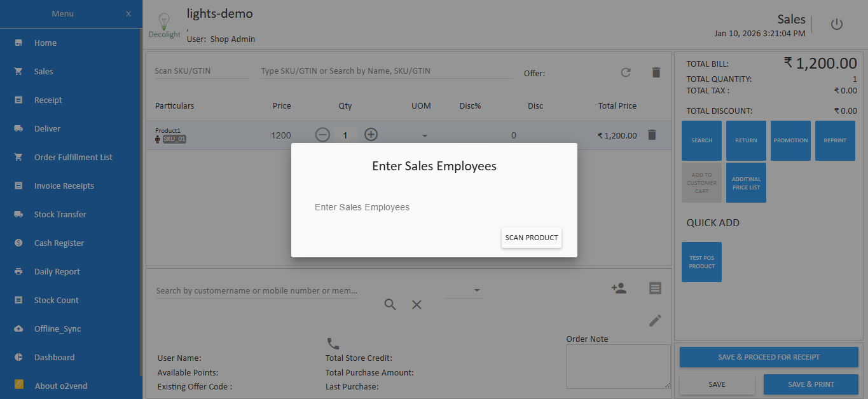868x399 pixels.
Task: Open Cash Register from the menu
Action: [x=59, y=243]
